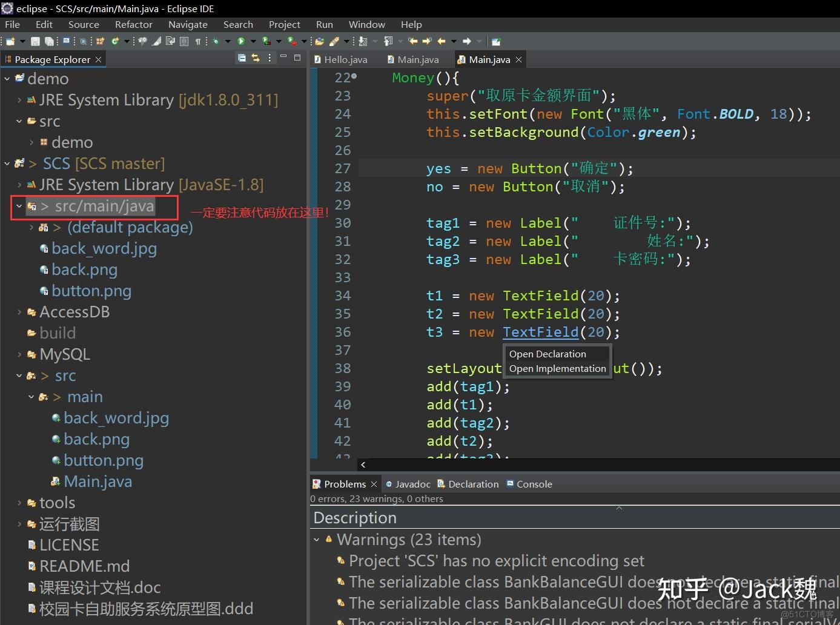
Task: Open the New file dropdown arrow
Action: tap(22, 41)
